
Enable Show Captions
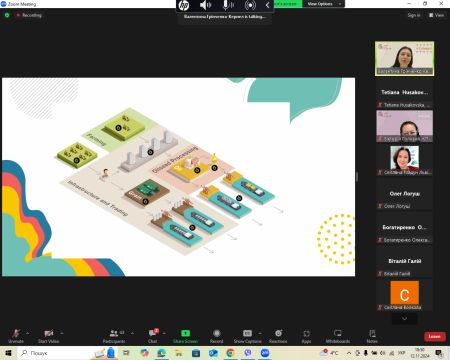pyautogui.click(x=247, y=336)
